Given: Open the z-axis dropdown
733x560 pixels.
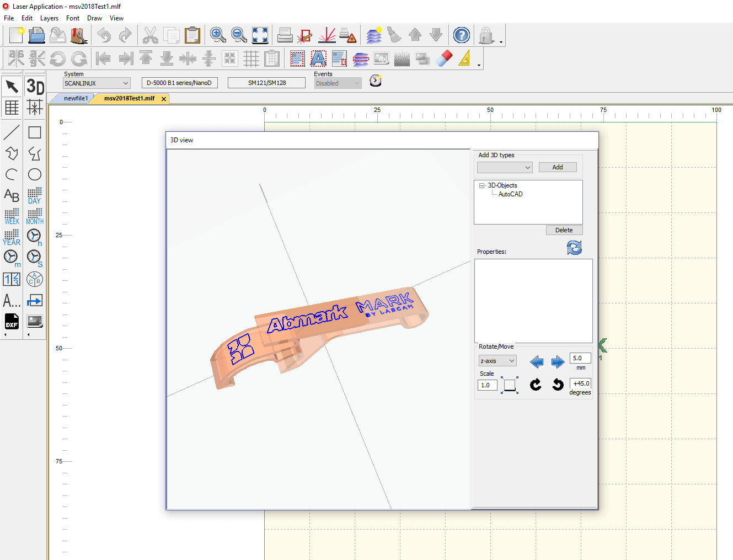Looking at the screenshot, I should click(x=497, y=361).
